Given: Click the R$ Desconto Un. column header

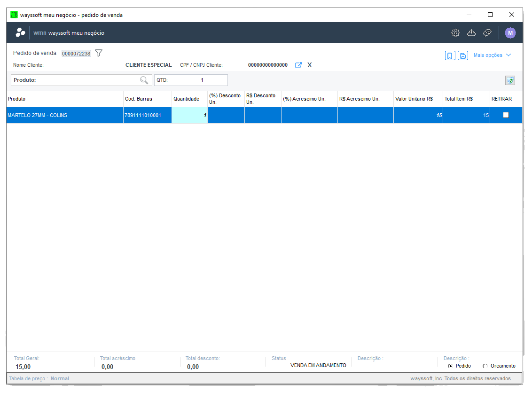Looking at the screenshot, I should pyautogui.click(x=263, y=99).
